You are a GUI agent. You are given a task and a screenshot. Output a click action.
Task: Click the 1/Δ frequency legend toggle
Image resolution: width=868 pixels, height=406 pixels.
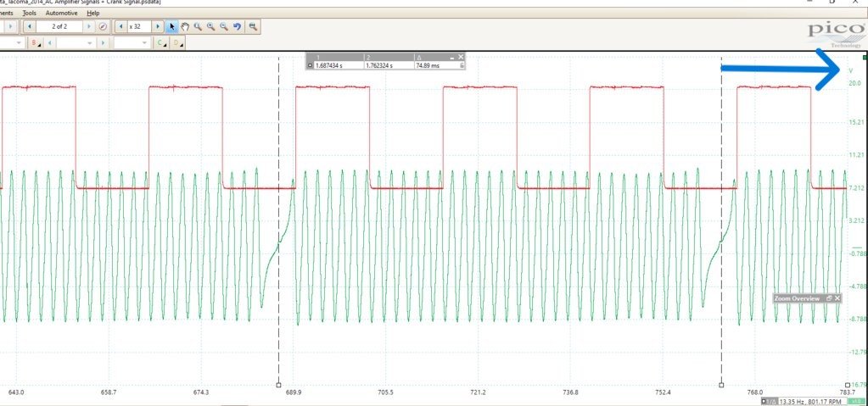pos(770,402)
